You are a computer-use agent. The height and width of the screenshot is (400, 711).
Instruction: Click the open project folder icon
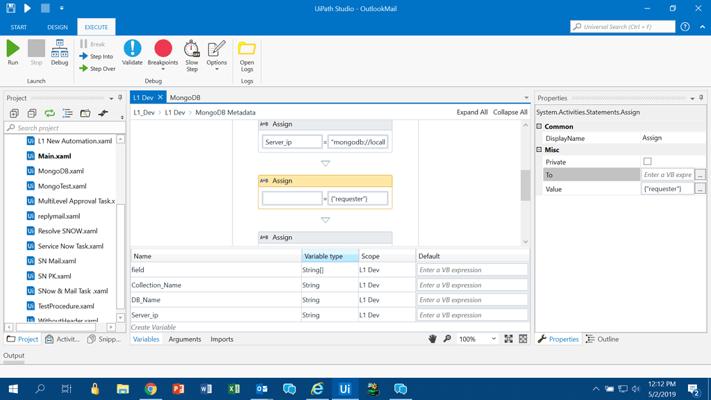tap(85, 113)
